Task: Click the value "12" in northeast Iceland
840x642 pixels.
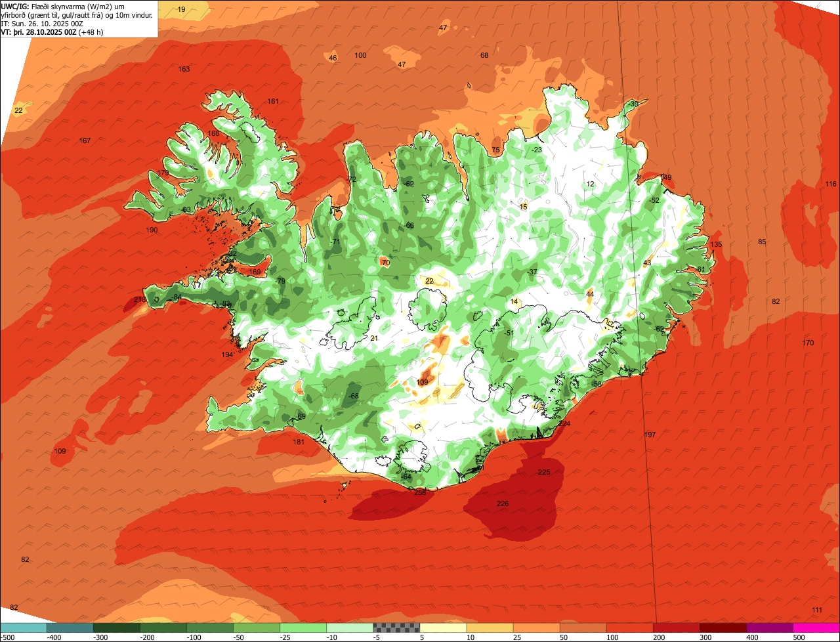Action: coord(590,184)
